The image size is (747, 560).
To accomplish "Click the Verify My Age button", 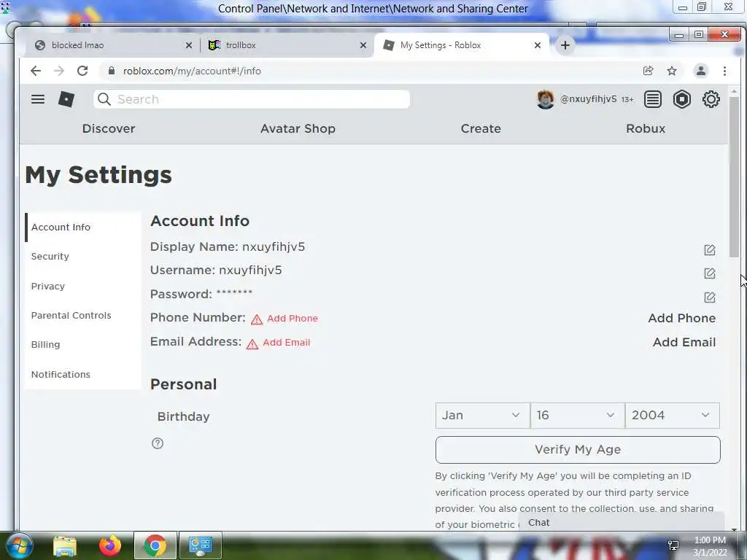I will (x=578, y=449).
